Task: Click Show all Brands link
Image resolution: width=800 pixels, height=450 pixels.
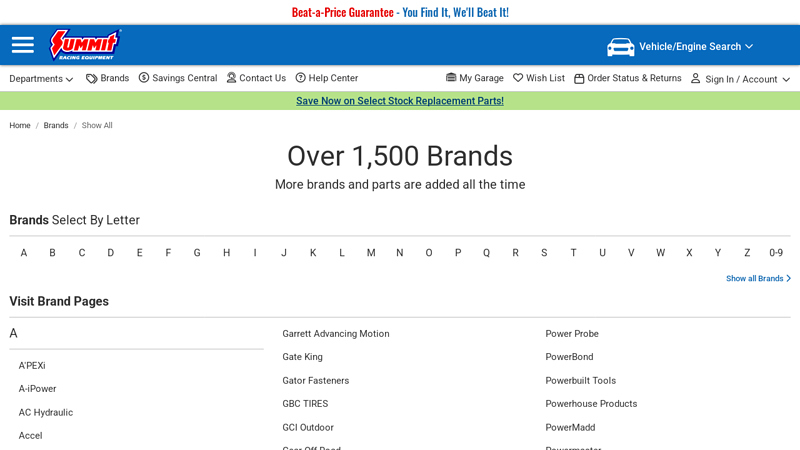Action: pos(757,279)
